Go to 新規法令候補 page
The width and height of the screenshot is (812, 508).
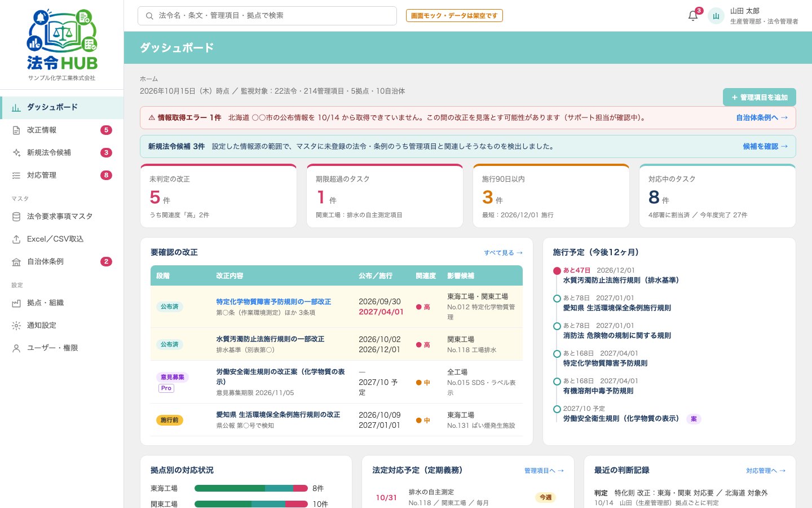click(62, 153)
